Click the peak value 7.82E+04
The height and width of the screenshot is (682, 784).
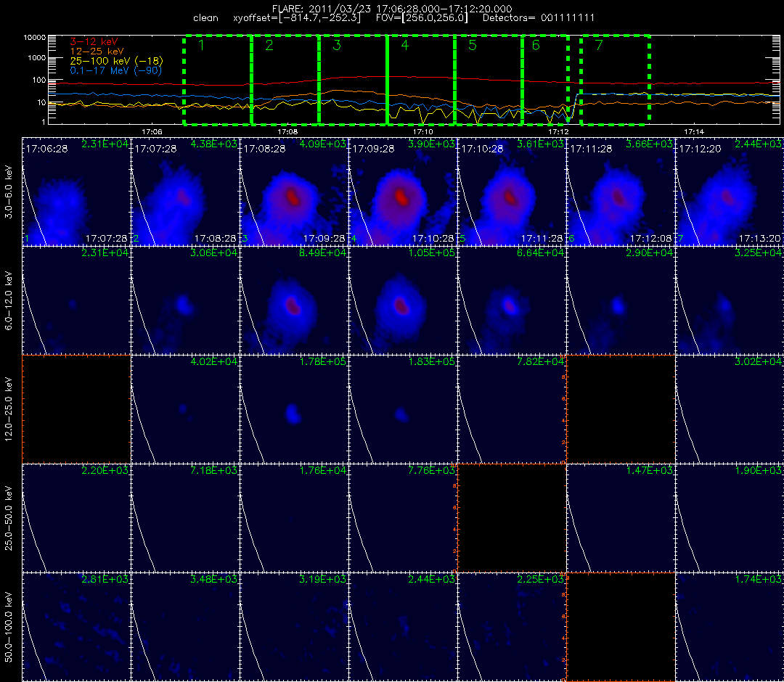coord(541,362)
